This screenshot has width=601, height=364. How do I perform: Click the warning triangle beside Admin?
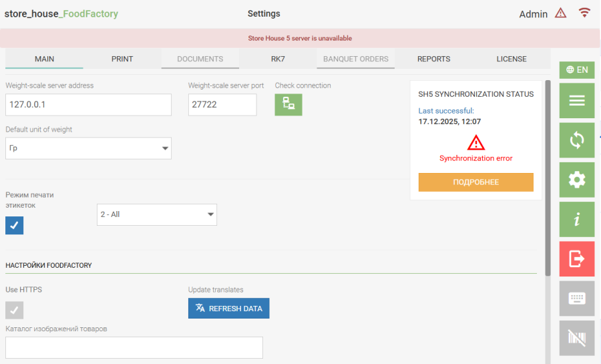coord(561,13)
